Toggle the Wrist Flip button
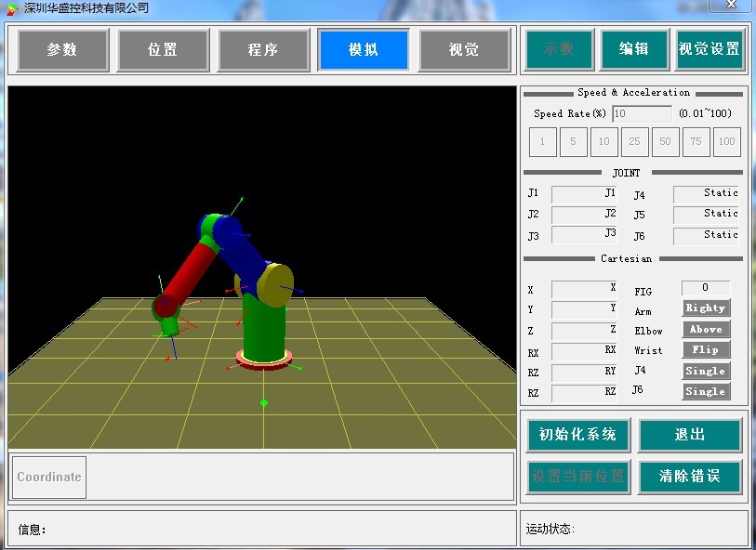The height and width of the screenshot is (550, 756). 705,350
